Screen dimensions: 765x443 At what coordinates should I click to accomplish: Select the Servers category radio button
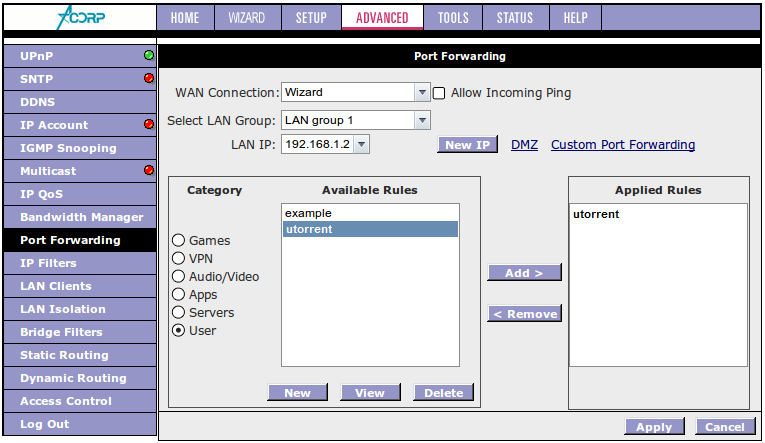[x=179, y=312]
